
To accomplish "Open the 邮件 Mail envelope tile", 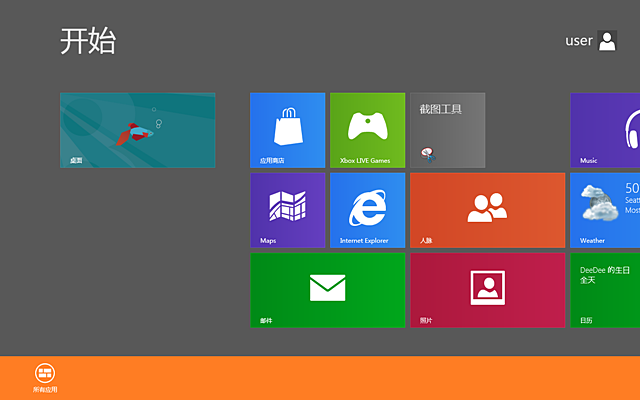I will click(x=328, y=290).
